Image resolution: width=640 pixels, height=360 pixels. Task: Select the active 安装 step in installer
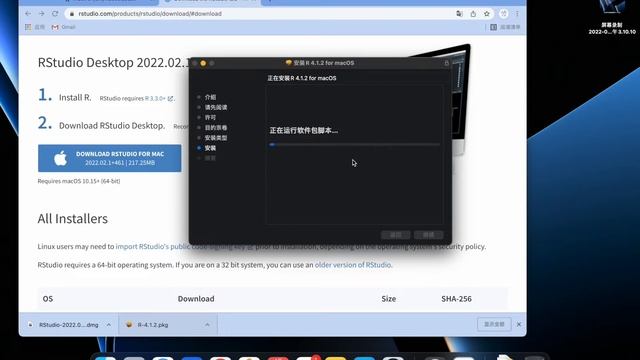pos(210,148)
